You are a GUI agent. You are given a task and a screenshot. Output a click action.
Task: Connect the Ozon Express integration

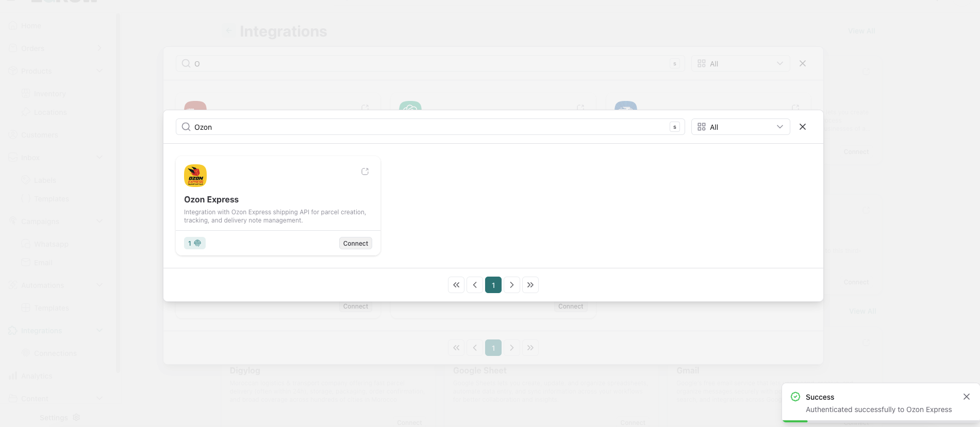[x=356, y=243]
